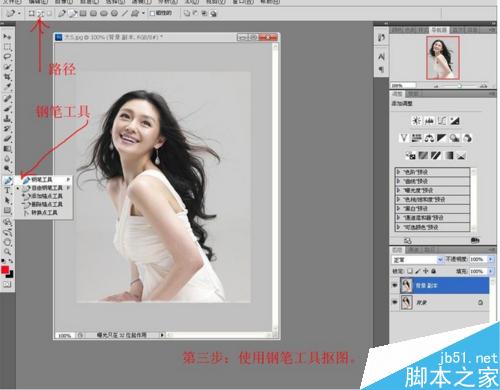Select the Clone Stamp tool

point(7,118)
